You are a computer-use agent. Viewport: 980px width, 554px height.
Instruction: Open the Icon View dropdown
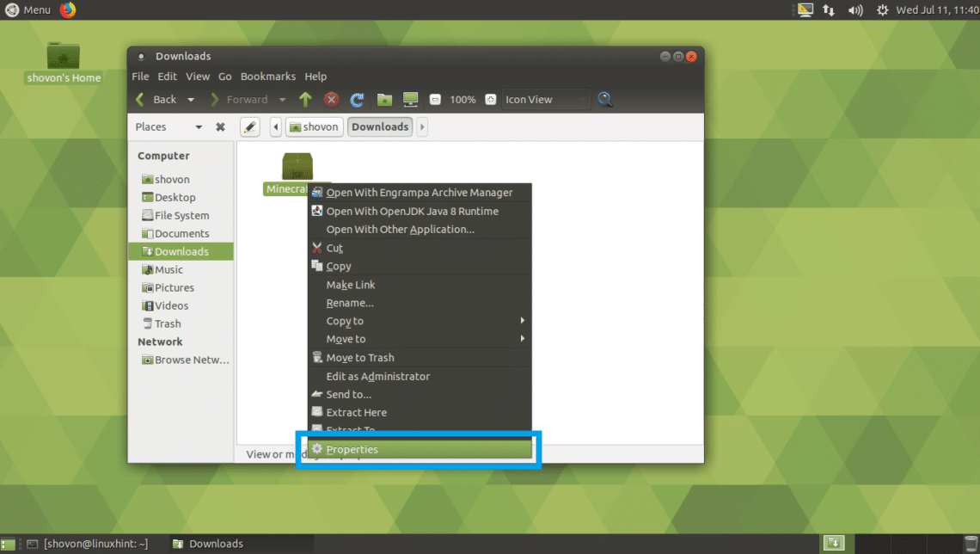(545, 100)
